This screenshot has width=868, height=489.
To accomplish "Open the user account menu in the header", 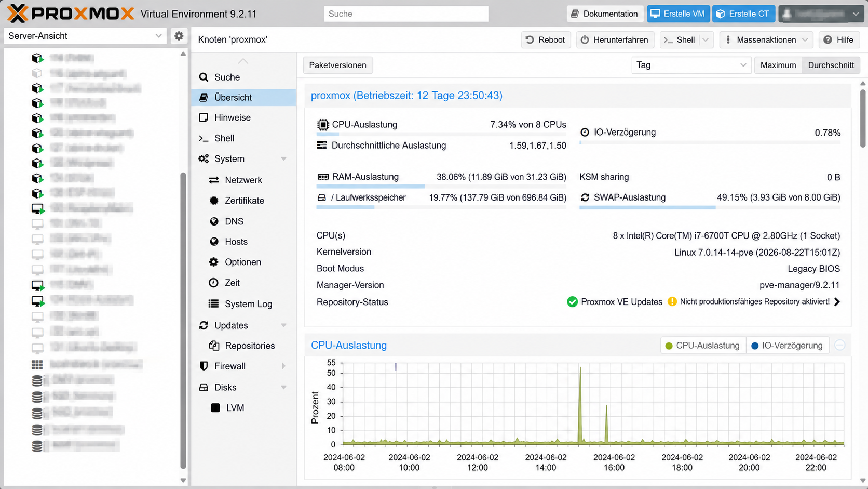I will pyautogui.click(x=821, y=14).
